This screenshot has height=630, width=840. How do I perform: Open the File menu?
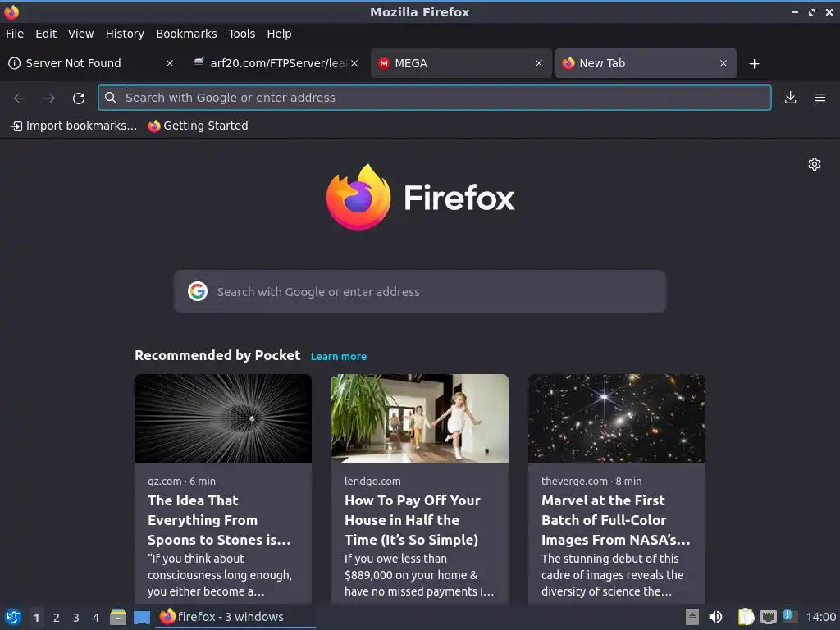pos(15,34)
